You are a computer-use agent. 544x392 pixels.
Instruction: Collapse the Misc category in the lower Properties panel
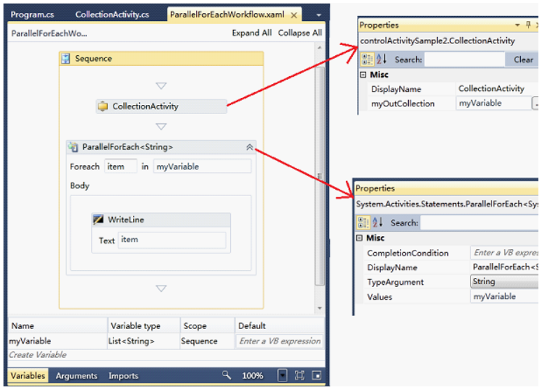tap(359, 238)
